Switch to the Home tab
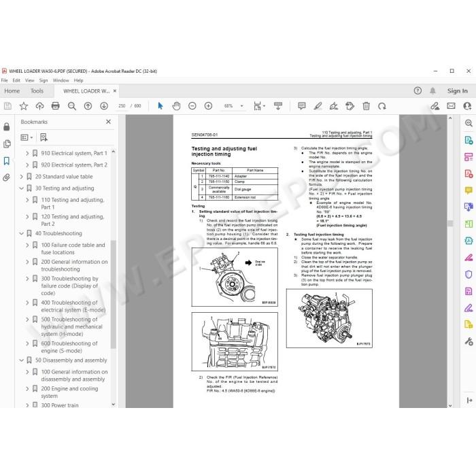Viewport: 476px width, 476px height. coord(12,90)
